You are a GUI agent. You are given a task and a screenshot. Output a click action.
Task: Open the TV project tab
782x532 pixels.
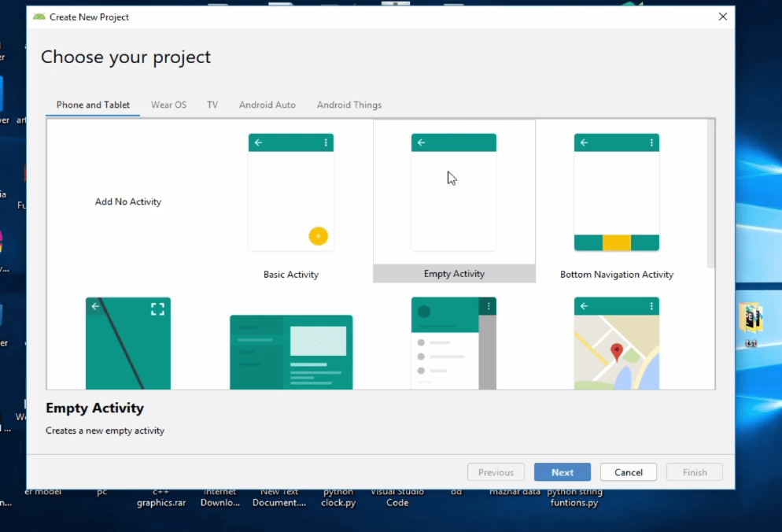point(212,105)
